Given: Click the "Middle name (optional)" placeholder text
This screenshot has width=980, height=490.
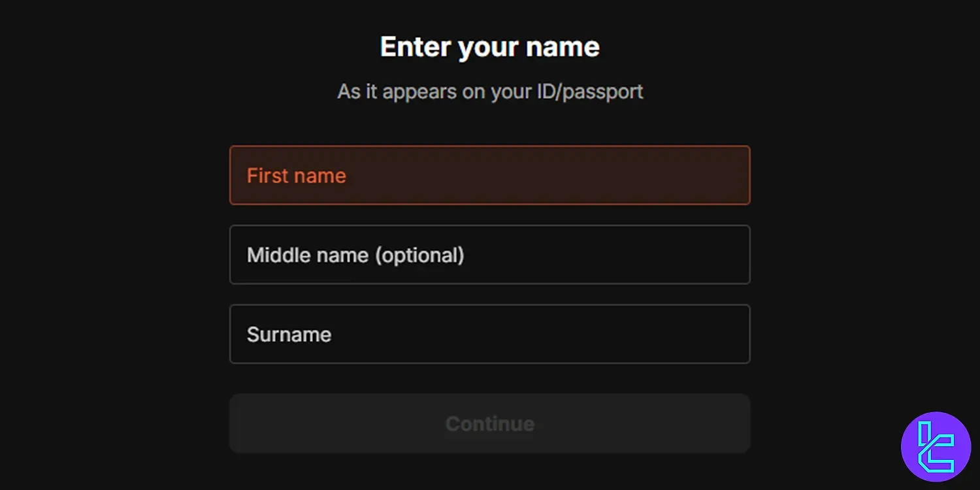Looking at the screenshot, I should [355, 255].
